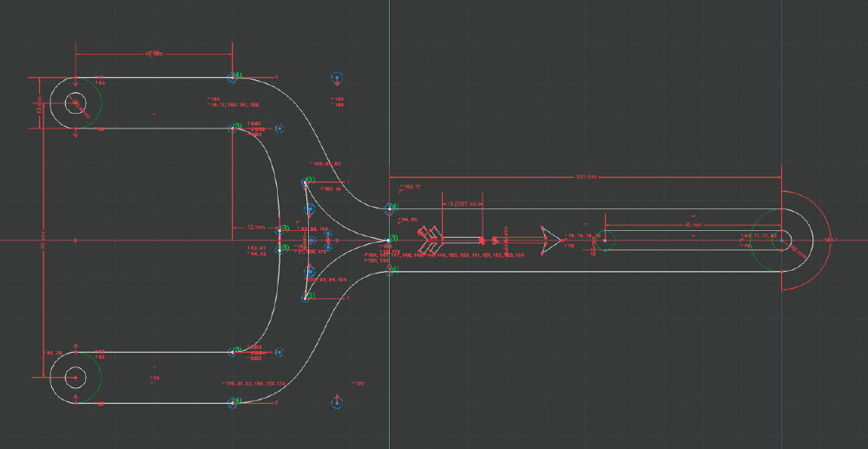Click the constraint label 172
The image size is (868, 449).
click(358, 383)
